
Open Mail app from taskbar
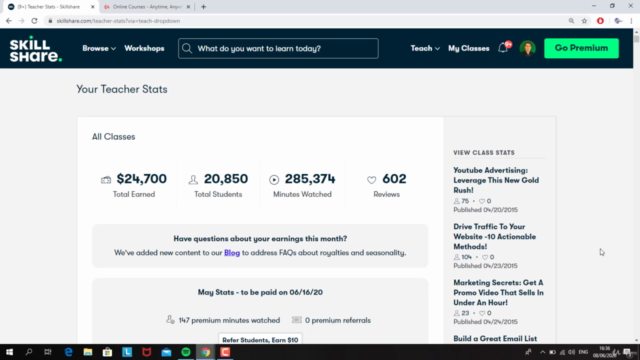(x=166, y=352)
